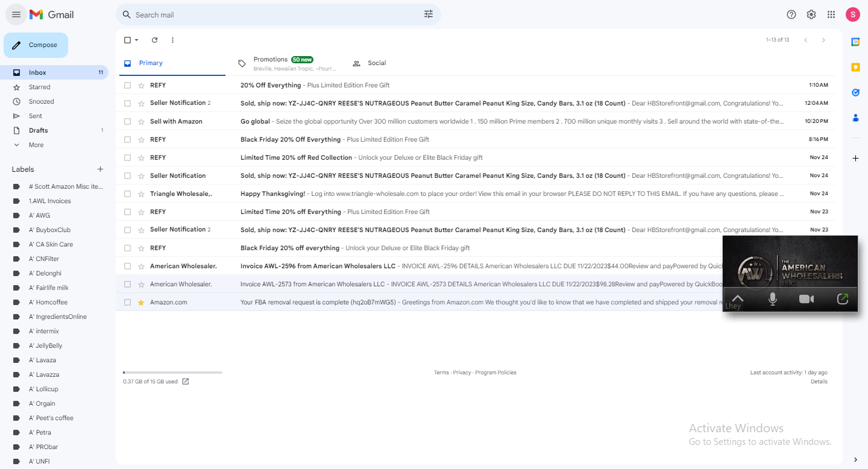
Task: Check the 8:16 PM REFY email checkbox
Action: pyautogui.click(x=127, y=140)
